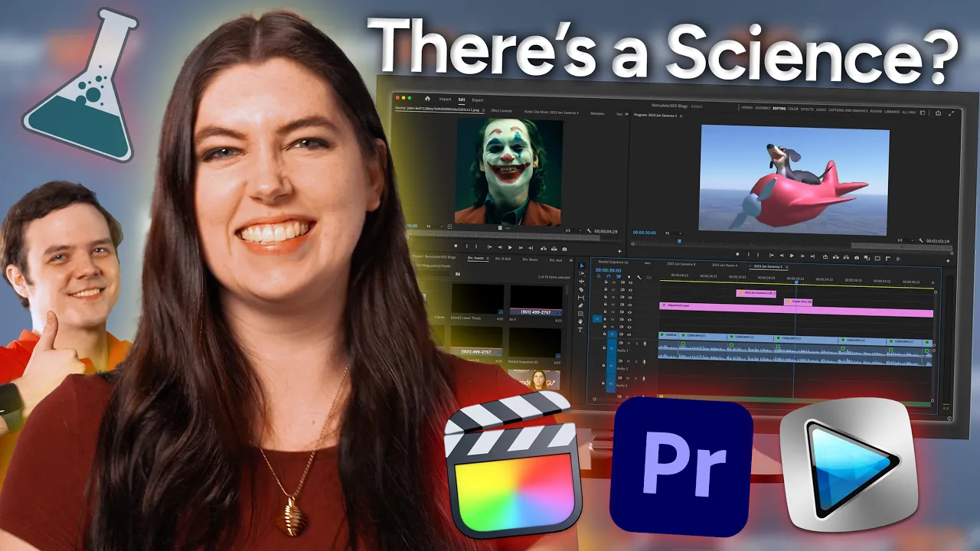980x551 pixels.
Task: Open Source monitor 1/2 resolution dropdown
Action: click(x=573, y=230)
